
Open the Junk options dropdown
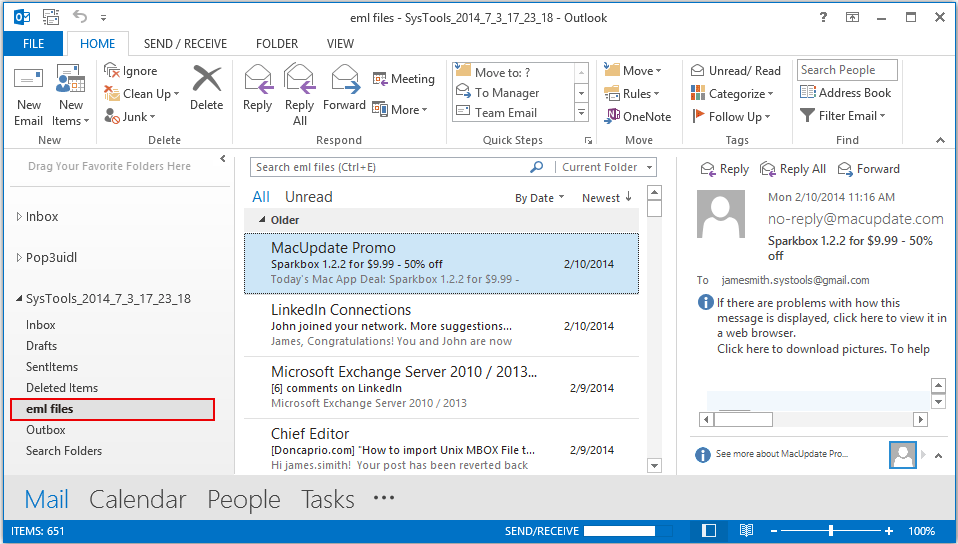[130, 116]
